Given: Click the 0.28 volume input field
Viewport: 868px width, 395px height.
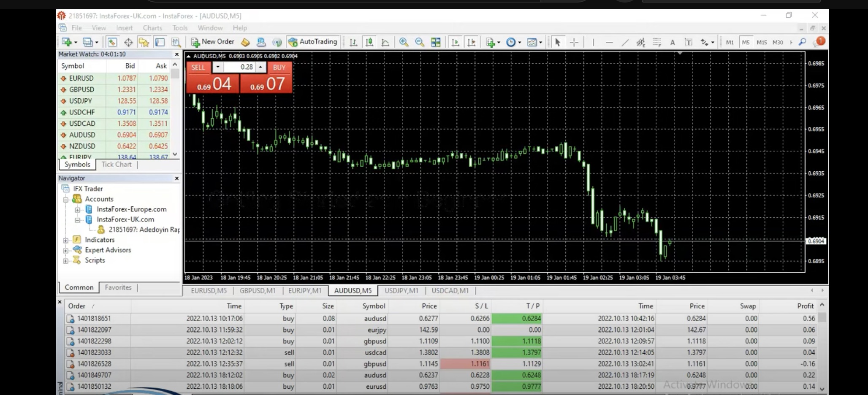Looking at the screenshot, I should pyautogui.click(x=239, y=67).
